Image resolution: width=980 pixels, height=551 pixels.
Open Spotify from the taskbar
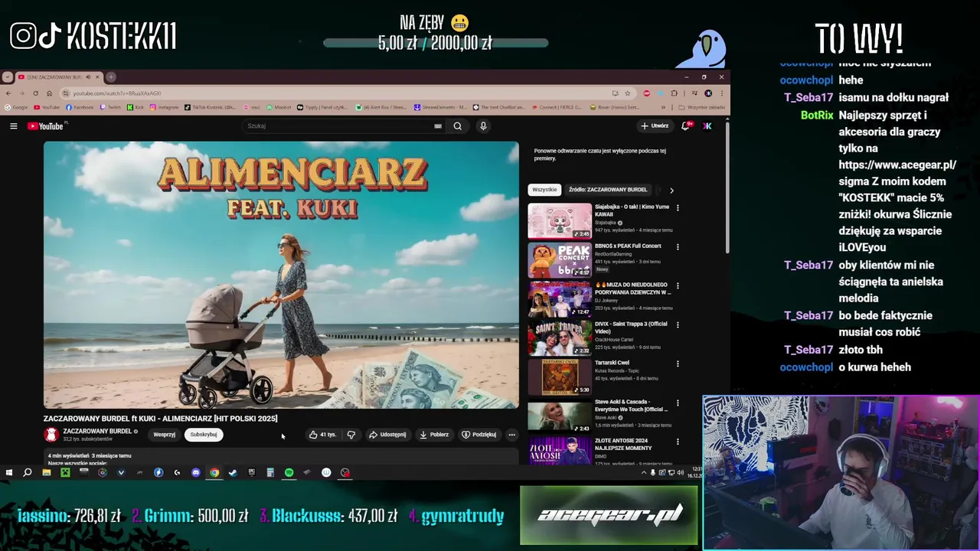289,473
